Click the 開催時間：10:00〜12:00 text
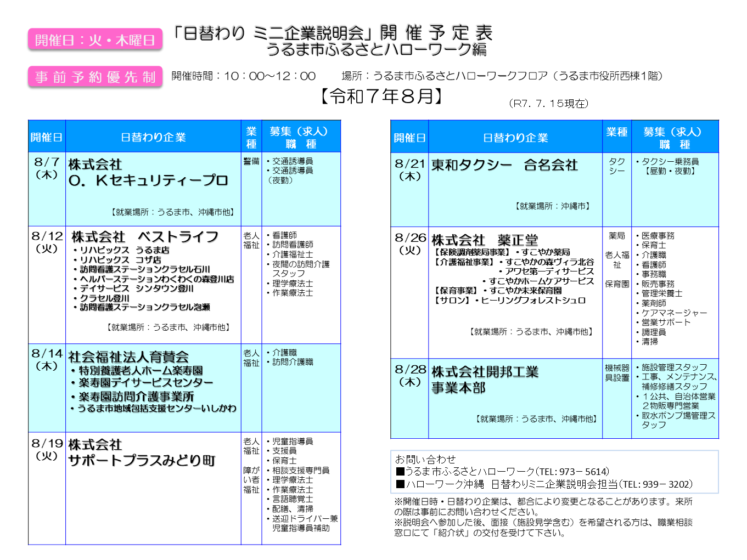The image size is (747, 560). tap(244, 76)
